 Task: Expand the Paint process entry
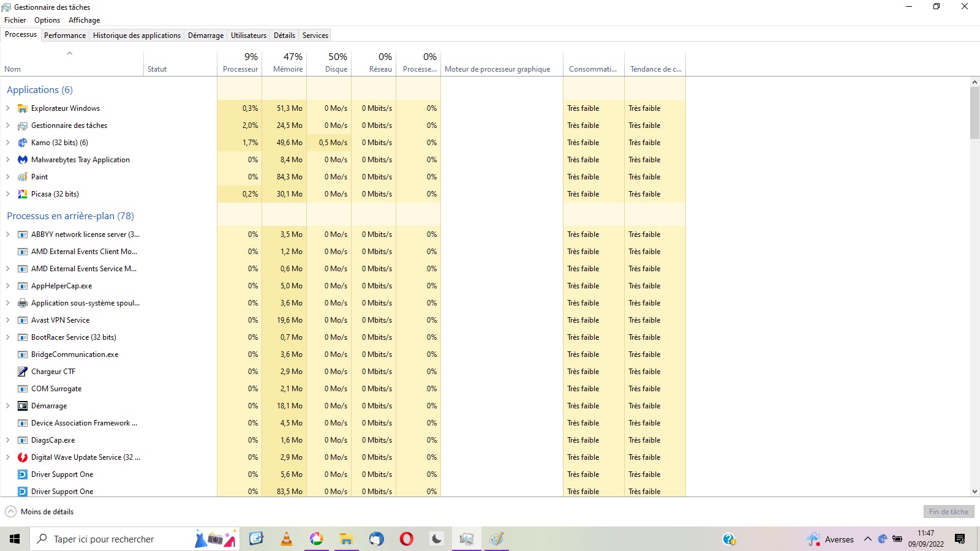click(x=7, y=177)
